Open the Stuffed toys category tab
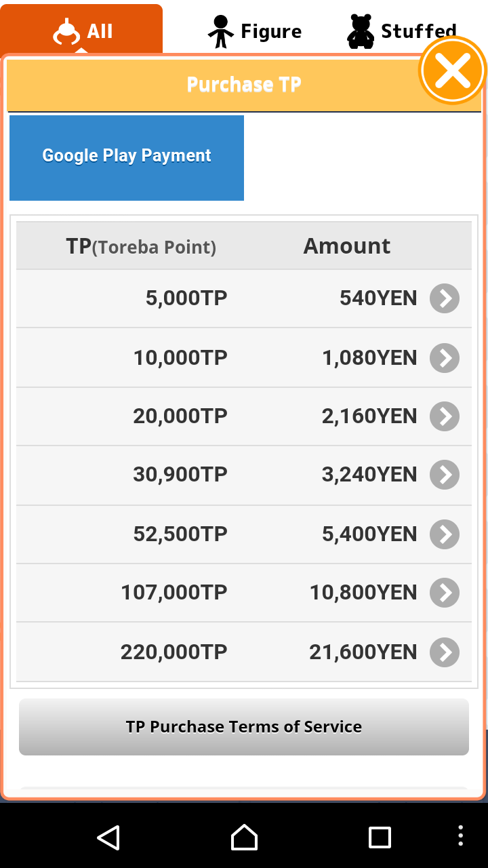 [x=401, y=31]
